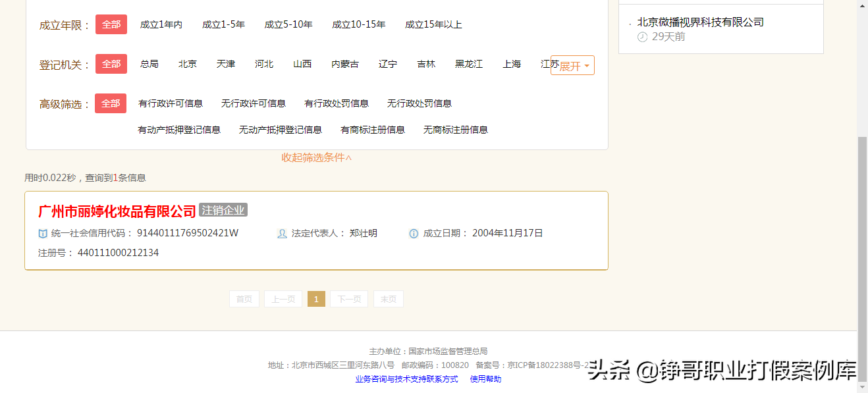The width and height of the screenshot is (868, 393).
Task: Click the clock icon beside 29天前
Action: (643, 37)
